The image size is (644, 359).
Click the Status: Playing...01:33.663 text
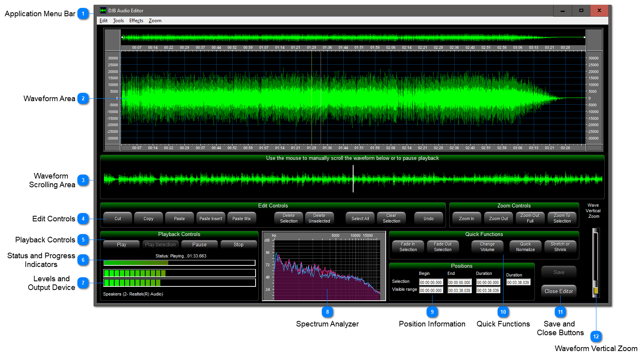coord(181,256)
